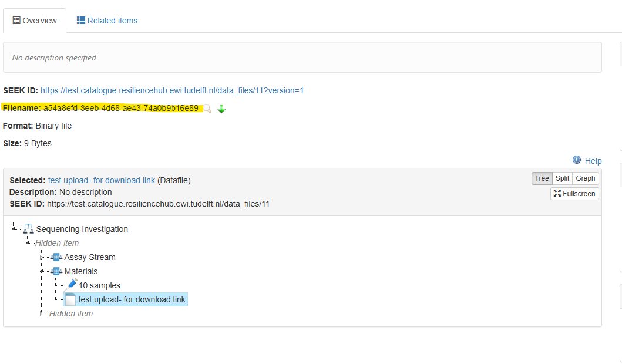Select Assay Stream tree item
The image size is (622, 364).
pos(90,257)
